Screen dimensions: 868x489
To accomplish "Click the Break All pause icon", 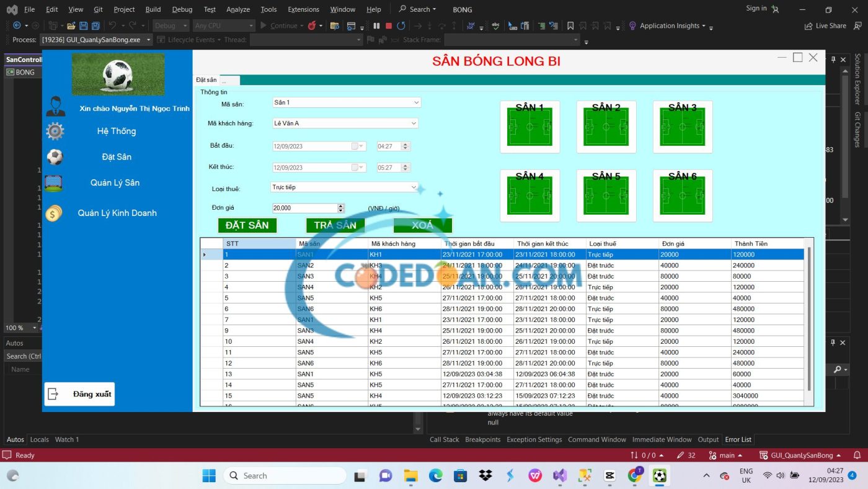I will 376,25.
